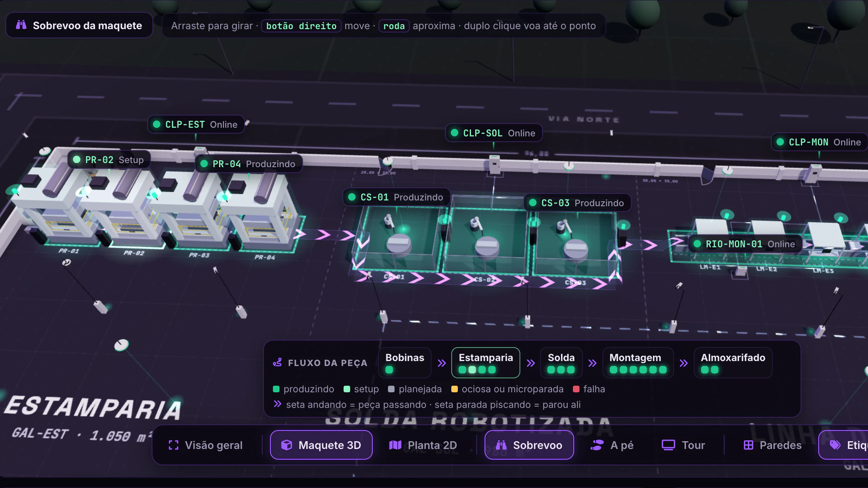Open the CLP-MON Online label
This screenshot has height=488, width=868.
coord(820,142)
